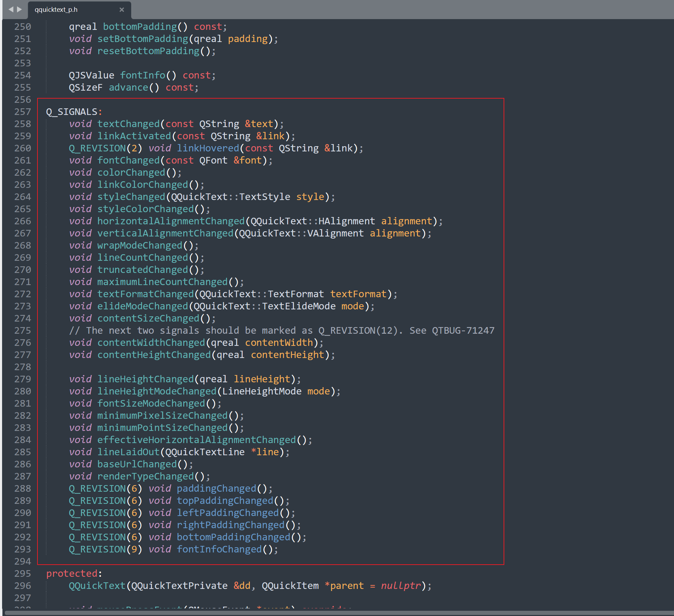The image size is (674, 616).
Task: Click the lineLaidOut signal name
Action: coord(128,452)
